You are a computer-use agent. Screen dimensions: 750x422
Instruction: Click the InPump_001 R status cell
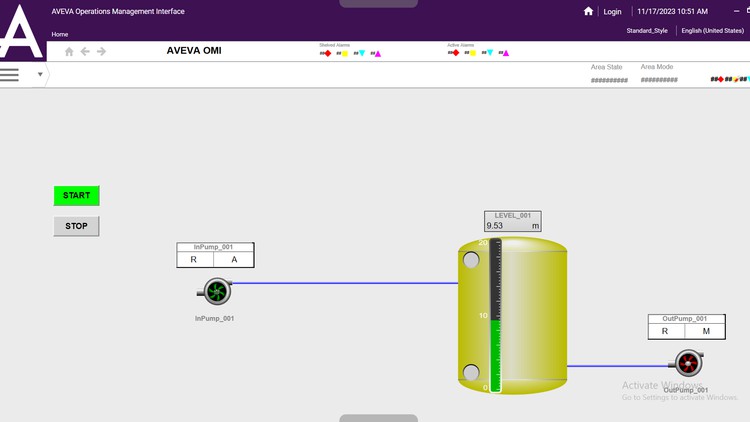point(194,259)
